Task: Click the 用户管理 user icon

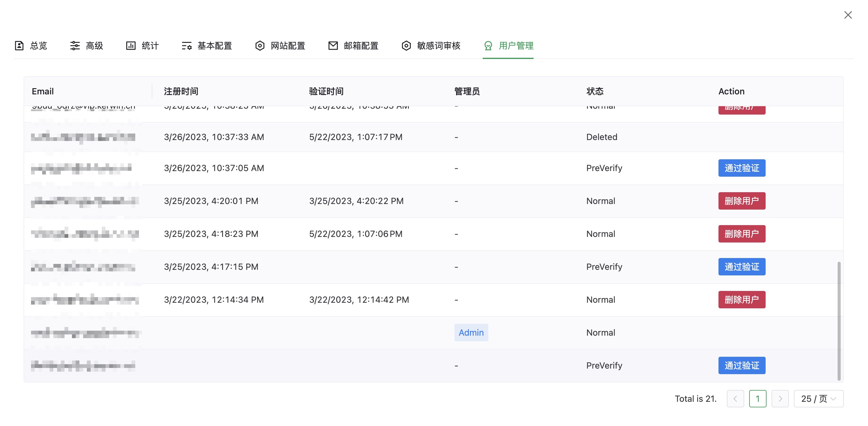Action: click(488, 46)
